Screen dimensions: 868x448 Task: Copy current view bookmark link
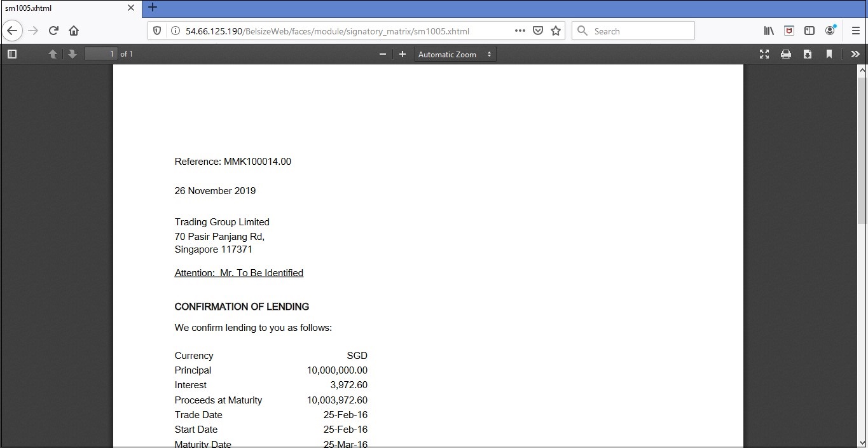[829, 54]
